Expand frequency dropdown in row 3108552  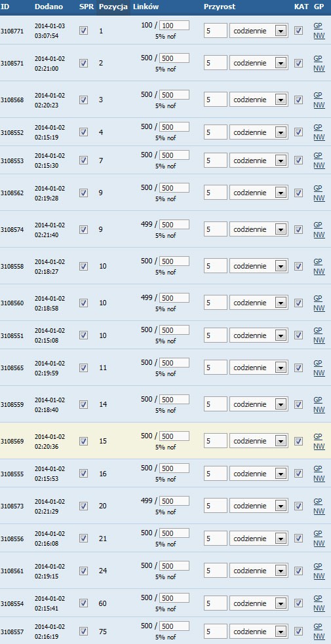tap(259, 132)
